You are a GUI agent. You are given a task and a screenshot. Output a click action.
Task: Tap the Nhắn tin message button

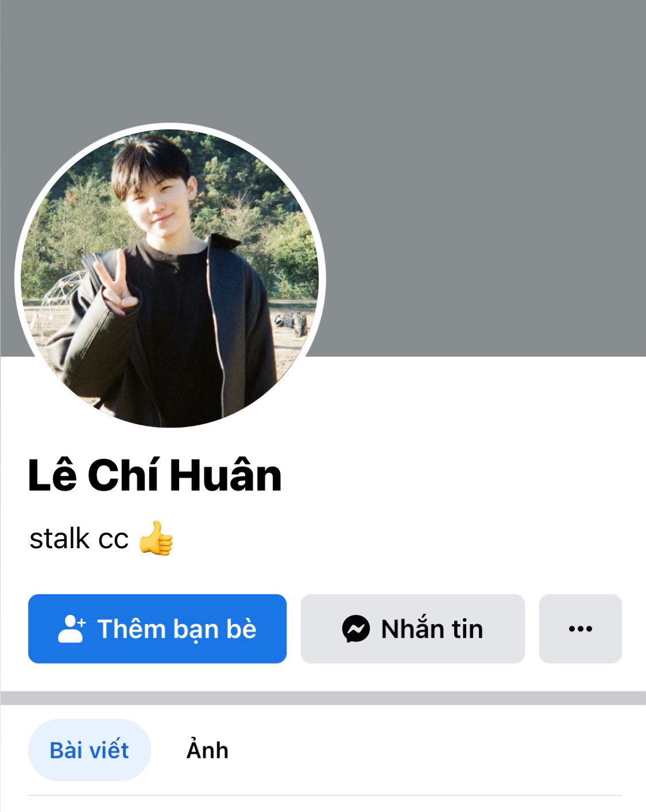pos(413,629)
